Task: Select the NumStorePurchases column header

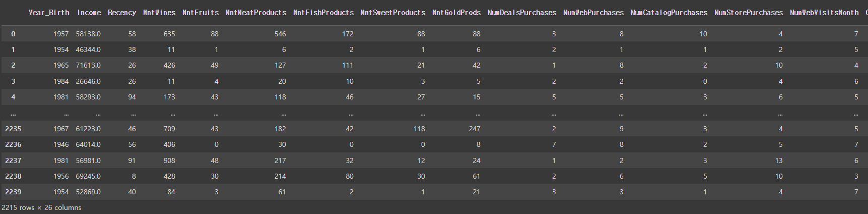Action: 749,13
